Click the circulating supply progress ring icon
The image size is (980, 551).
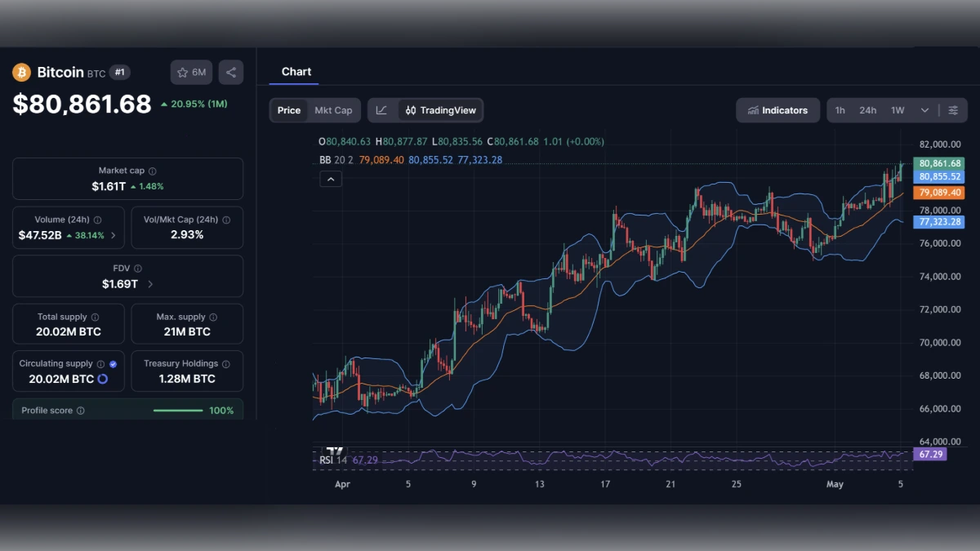[103, 380]
